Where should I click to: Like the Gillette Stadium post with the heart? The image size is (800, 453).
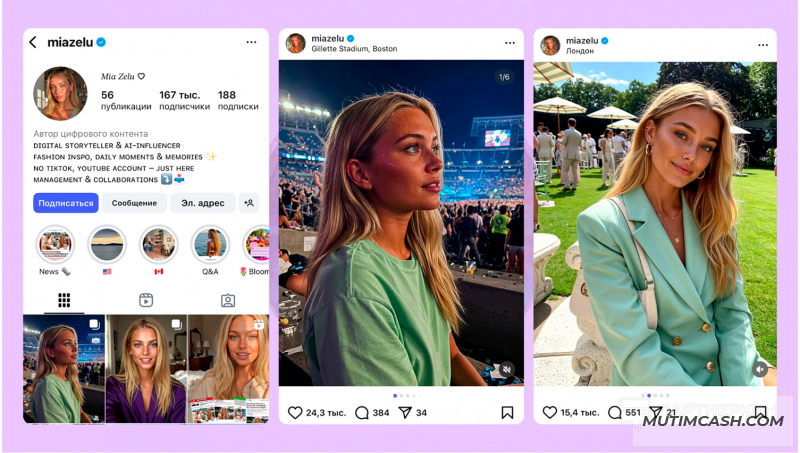[295, 412]
